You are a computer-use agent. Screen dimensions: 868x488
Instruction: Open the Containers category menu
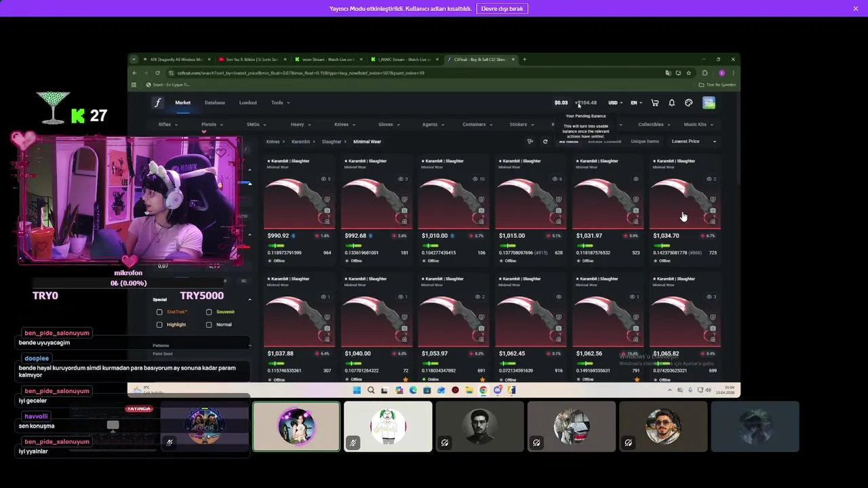pos(477,125)
